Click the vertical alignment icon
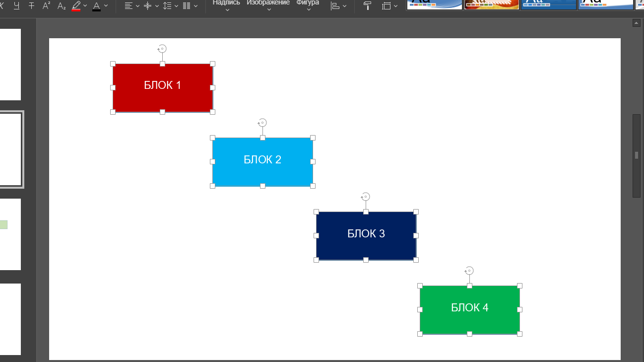The height and width of the screenshot is (362, 644). click(147, 6)
